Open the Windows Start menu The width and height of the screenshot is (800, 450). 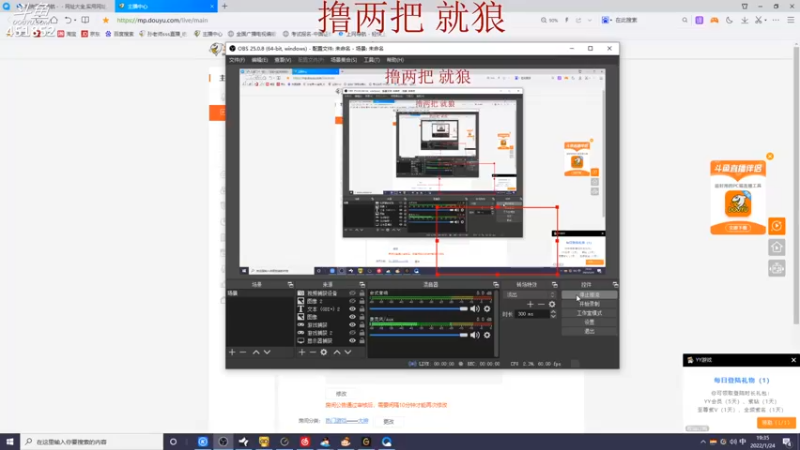[10, 442]
